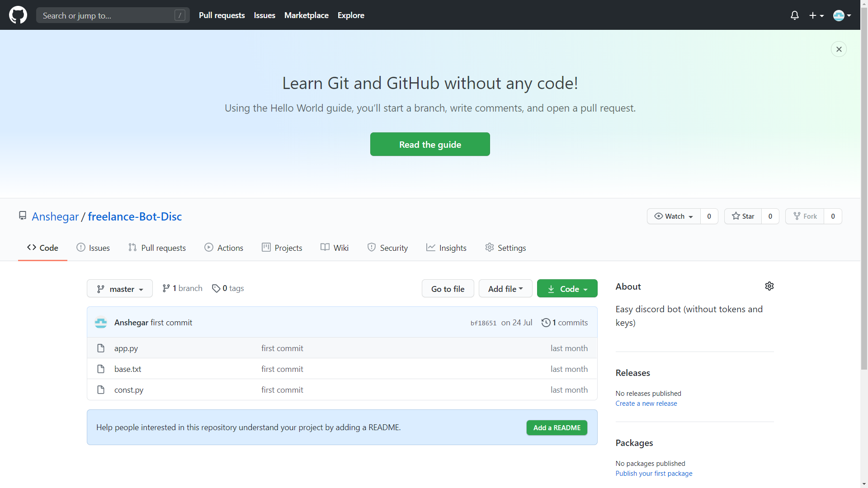Expand the Watch dropdown
This screenshot has width=868, height=488.
point(674,216)
